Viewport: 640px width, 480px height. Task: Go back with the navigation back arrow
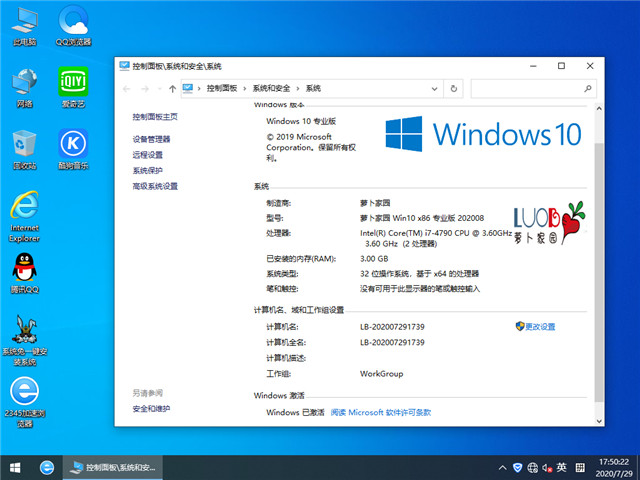127,89
